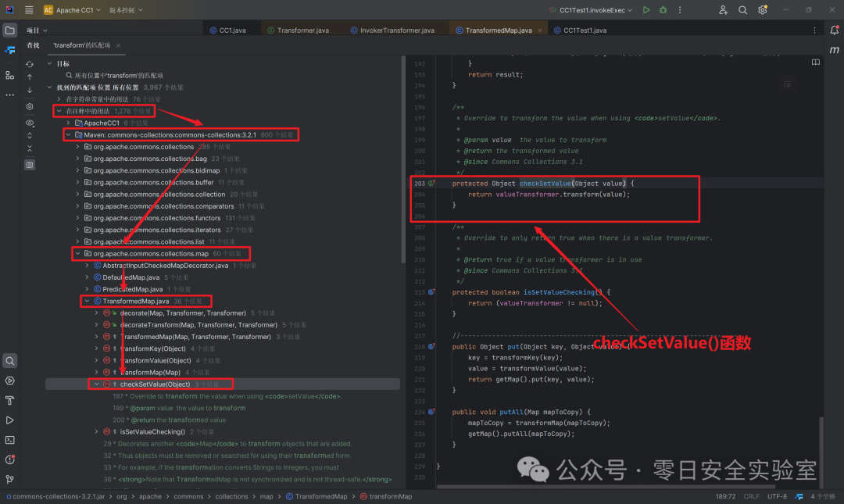Viewport: 844px width, 504px height.
Task: Collapse the comment usages node
Action: click(x=59, y=111)
